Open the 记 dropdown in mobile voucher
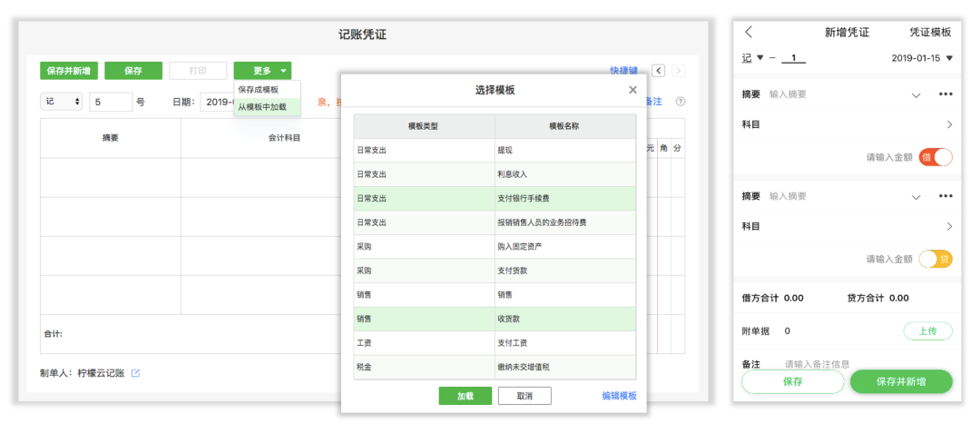Screen dimensions: 980x434 coord(752,57)
